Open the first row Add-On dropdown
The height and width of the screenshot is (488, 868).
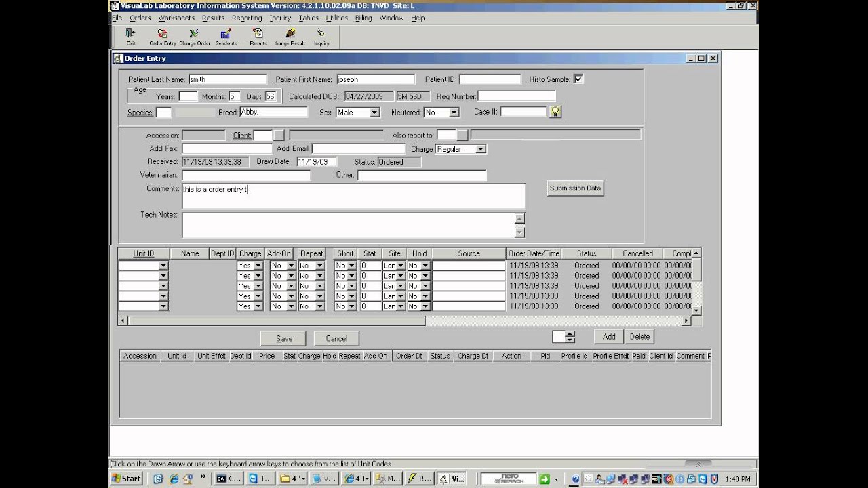[x=291, y=266]
